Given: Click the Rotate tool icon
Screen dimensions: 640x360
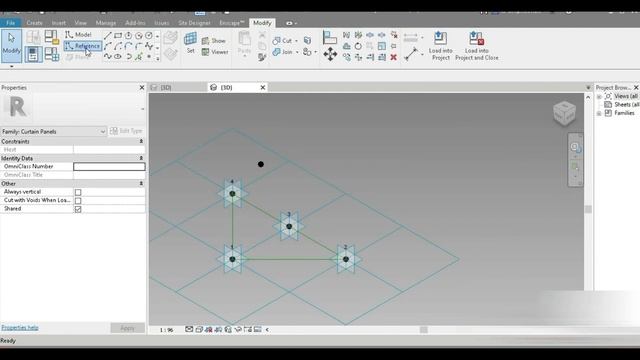Looking at the screenshot, I should (x=358, y=46).
